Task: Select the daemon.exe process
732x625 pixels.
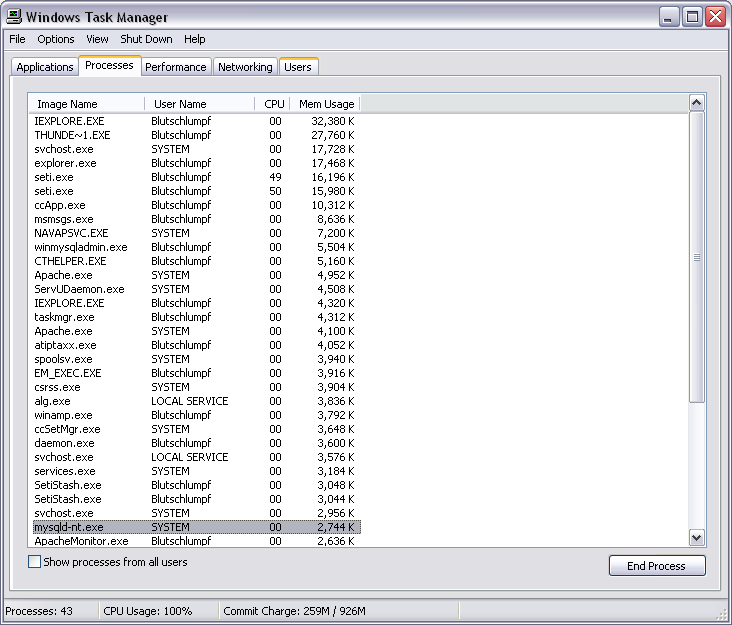Action: pos(196,443)
